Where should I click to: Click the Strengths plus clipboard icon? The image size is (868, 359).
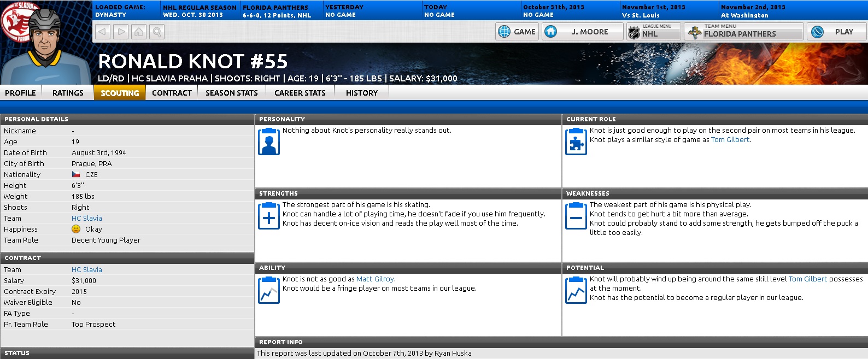pos(269,216)
